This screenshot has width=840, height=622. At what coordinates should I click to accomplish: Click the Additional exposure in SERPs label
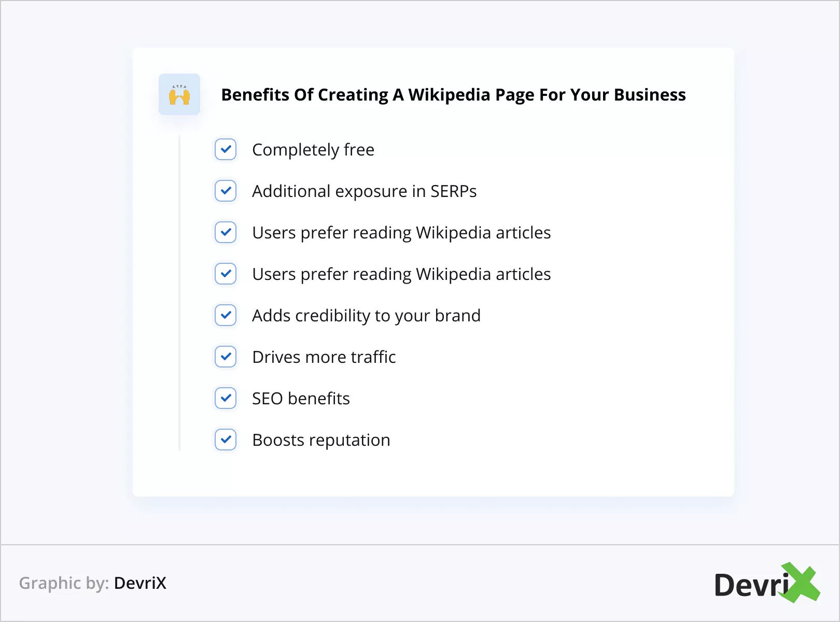364,191
